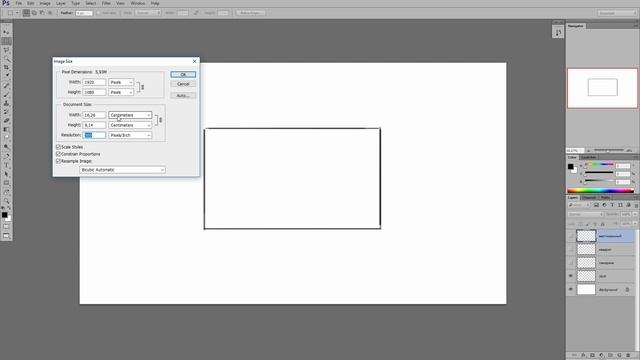Open the Window menu
640x360 pixels.
pyautogui.click(x=138, y=3)
